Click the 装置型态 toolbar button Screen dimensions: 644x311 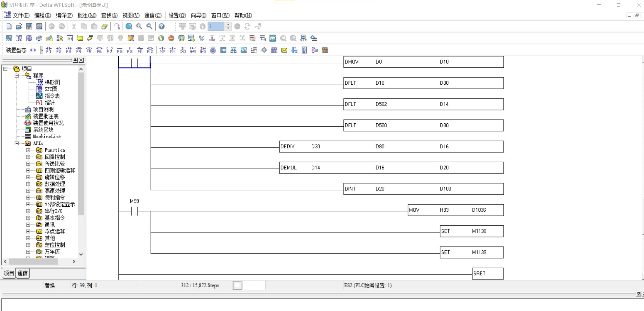point(16,50)
